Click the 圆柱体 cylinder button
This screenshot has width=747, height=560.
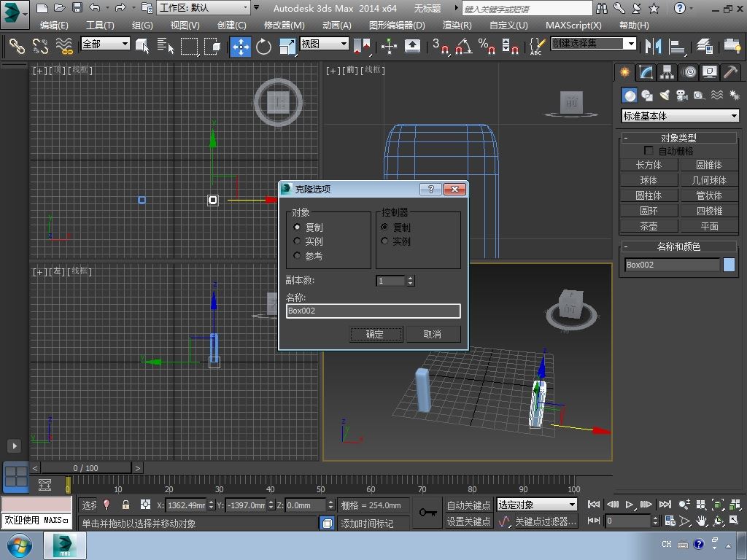tap(649, 195)
